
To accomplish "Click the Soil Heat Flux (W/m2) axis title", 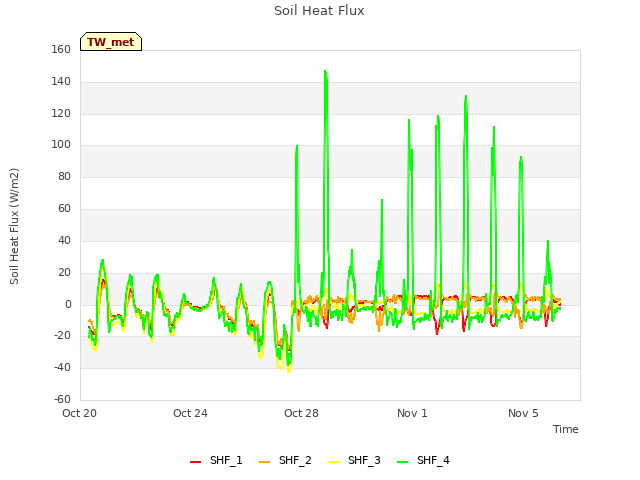I will pyautogui.click(x=14, y=226).
